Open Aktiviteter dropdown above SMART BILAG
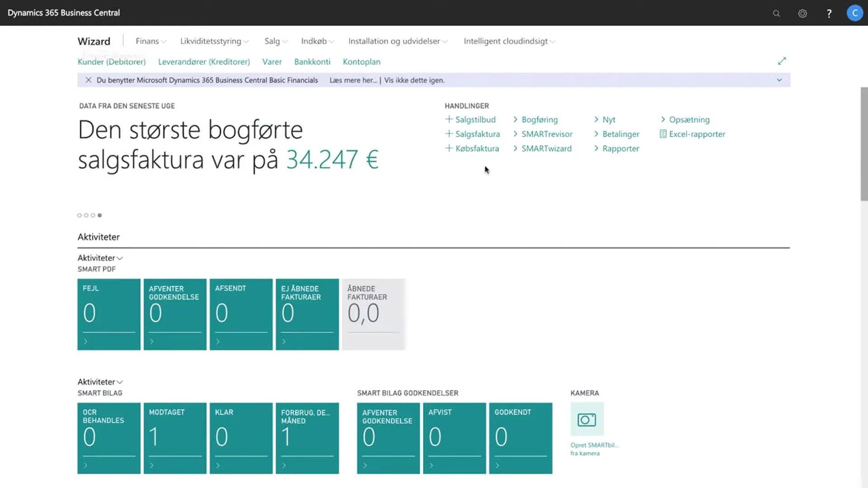 (100, 382)
